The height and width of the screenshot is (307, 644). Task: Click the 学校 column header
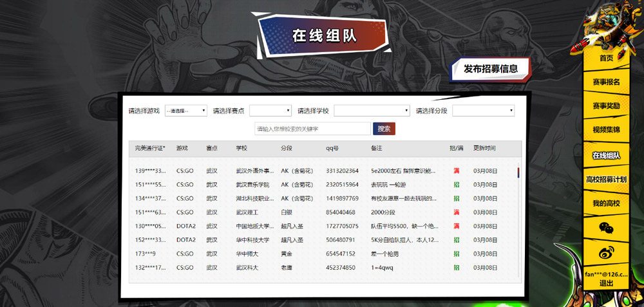pyautogui.click(x=241, y=148)
